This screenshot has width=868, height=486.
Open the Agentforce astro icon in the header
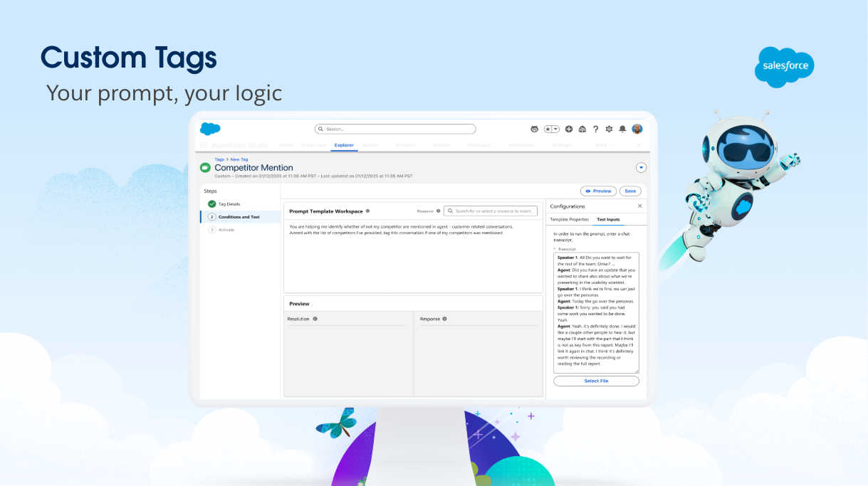click(535, 129)
